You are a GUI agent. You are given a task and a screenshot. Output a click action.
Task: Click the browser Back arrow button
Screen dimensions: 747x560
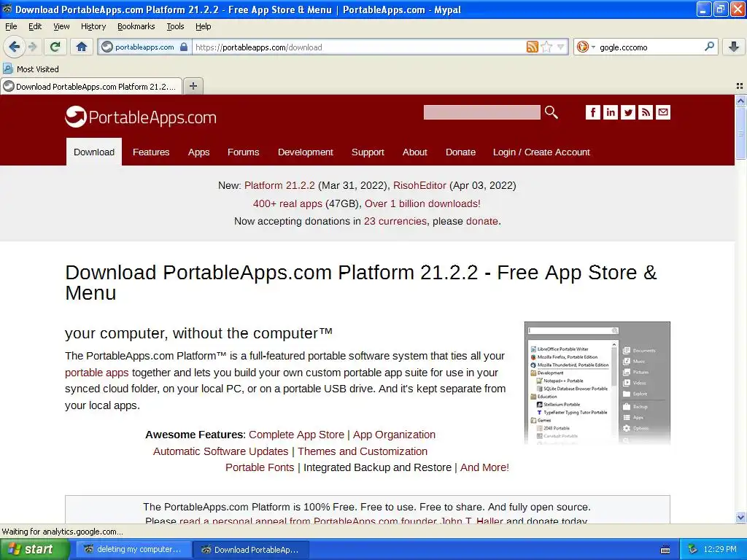(15, 47)
